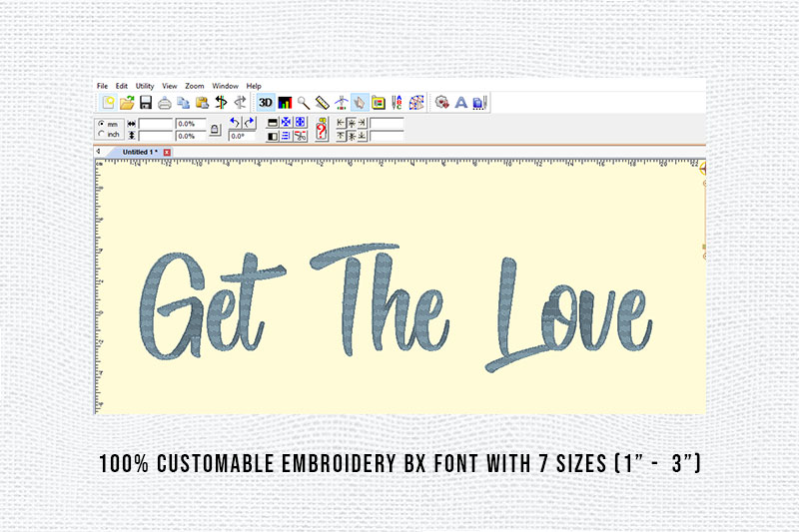Open the yellow folder card icon

pyautogui.click(x=379, y=103)
